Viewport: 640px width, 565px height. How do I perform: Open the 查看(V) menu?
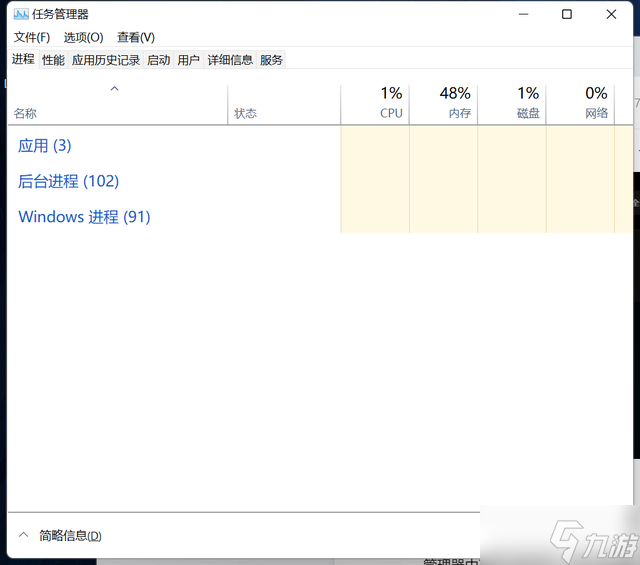pos(136,38)
